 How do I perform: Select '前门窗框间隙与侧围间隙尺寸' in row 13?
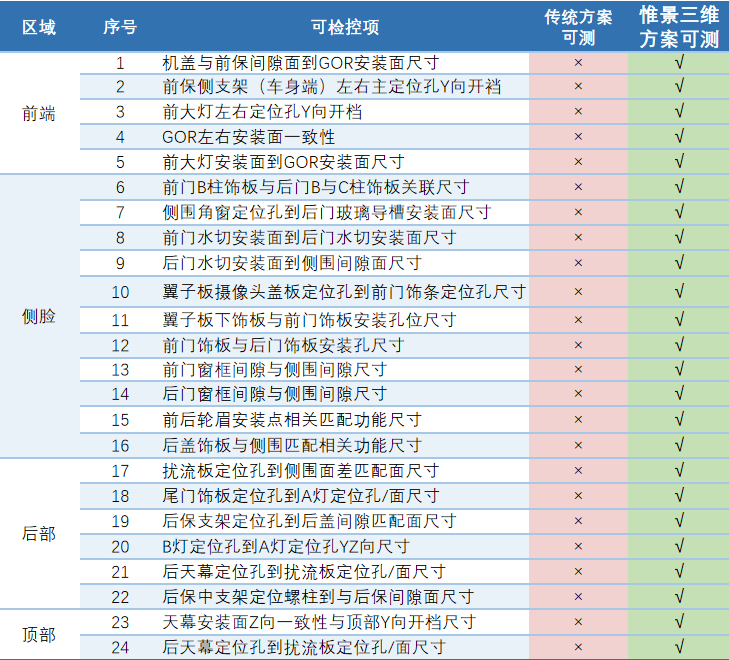pos(274,370)
